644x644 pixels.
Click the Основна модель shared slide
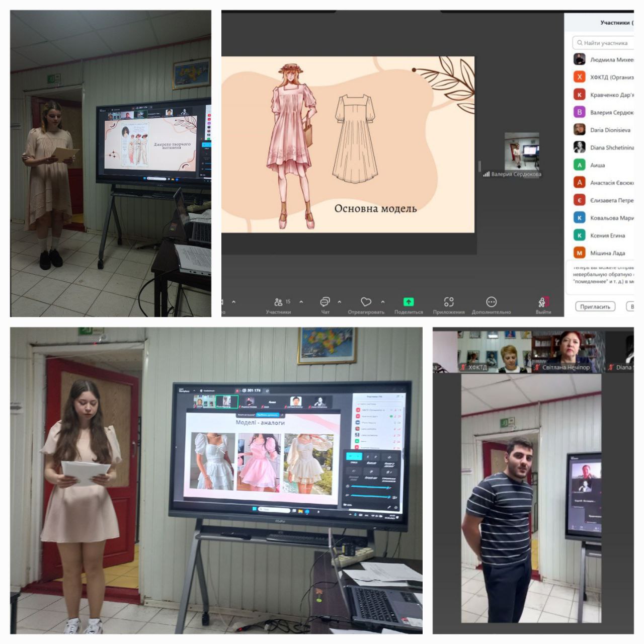coord(348,144)
